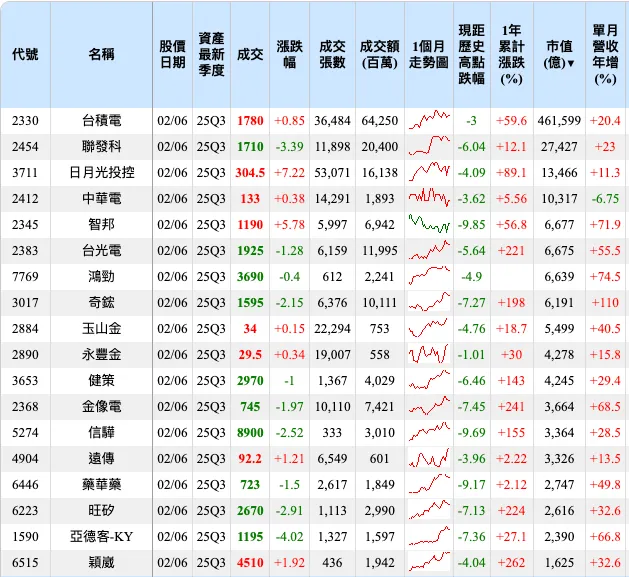The width and height of the screenshot is (629, 577).
Task: Open 穎崴 one-month trend chart
Action: click(x=429, y=562)
